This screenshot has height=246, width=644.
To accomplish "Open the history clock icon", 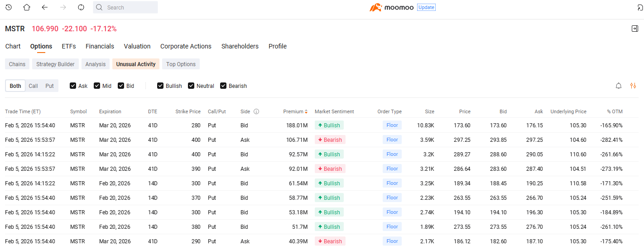I will [x=9, y=7].
